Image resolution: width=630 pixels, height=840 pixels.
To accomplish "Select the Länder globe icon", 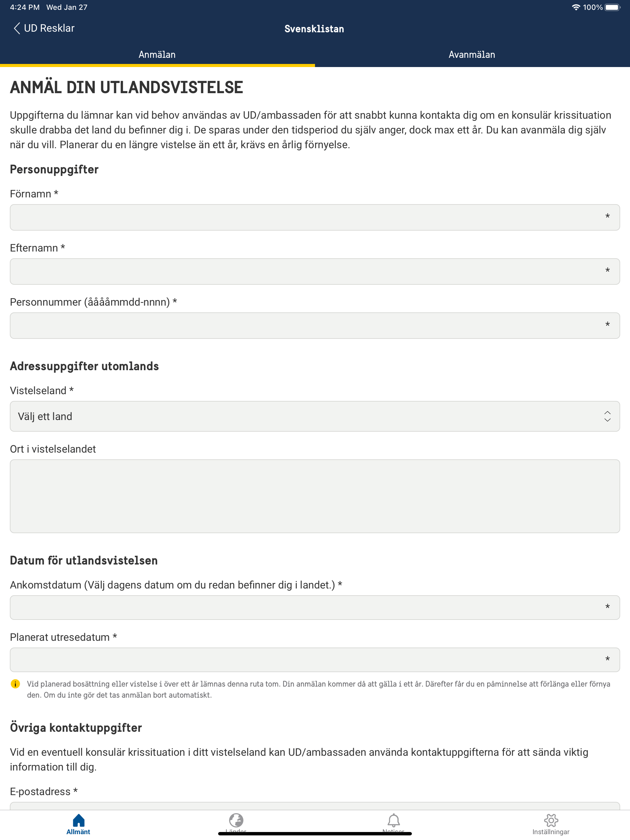I will [236, 820].
